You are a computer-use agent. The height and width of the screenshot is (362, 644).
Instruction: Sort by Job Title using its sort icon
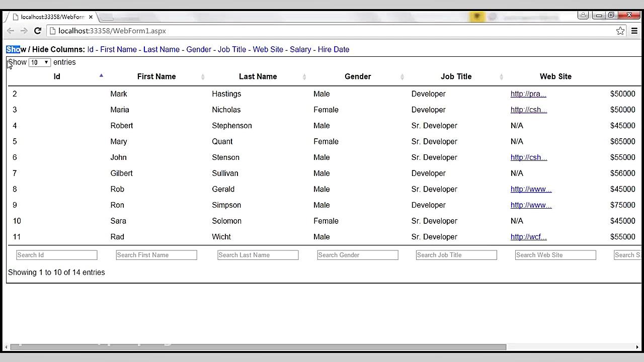pyautogui.click(x=501, y=77)
